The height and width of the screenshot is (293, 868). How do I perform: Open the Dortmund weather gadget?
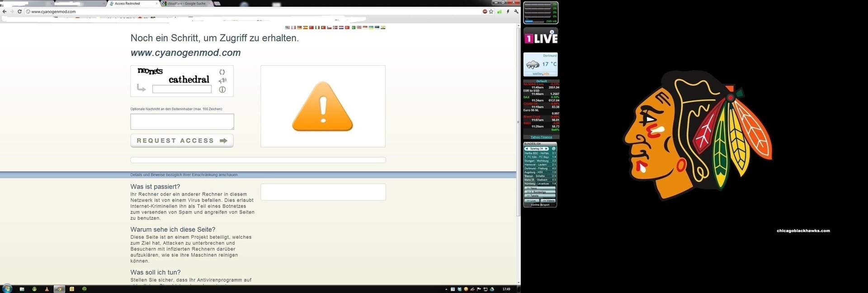point(541,64)
